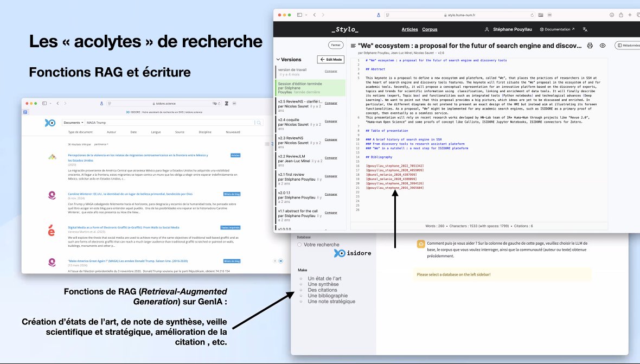
Task: Click the Edit Mode button
Action: point(331,60)
